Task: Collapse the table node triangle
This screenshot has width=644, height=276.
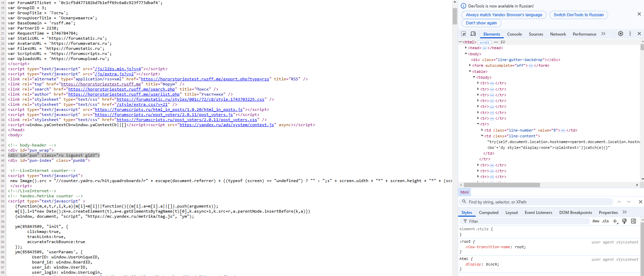Action: [x=470, y=72]
